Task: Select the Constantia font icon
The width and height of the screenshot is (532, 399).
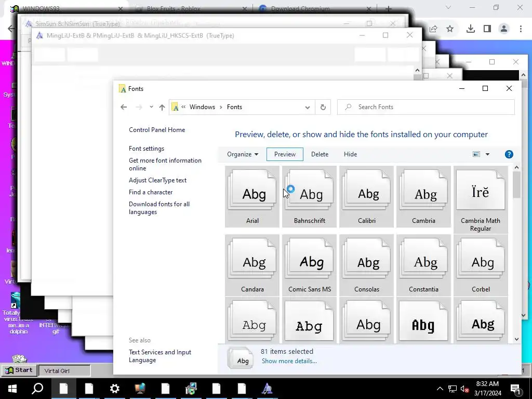Action: click(423, 265)
